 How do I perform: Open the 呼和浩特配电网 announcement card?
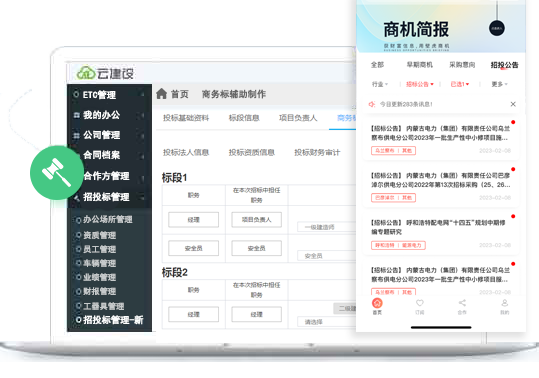[441, 233]
